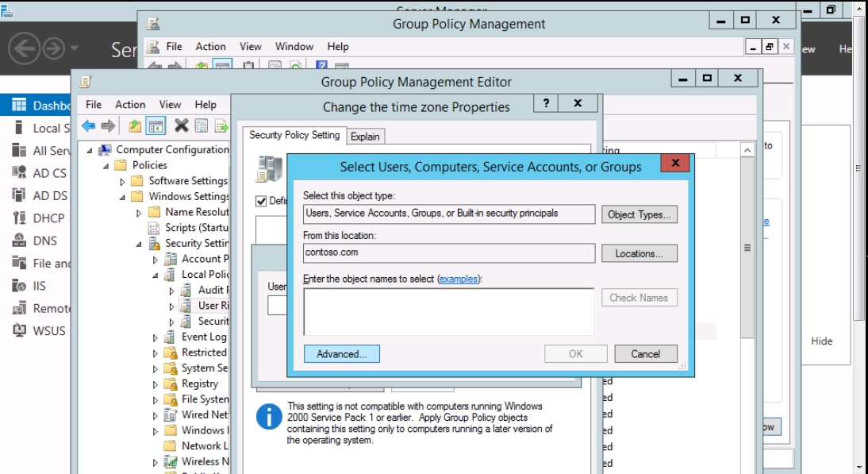This screenshot has height=474, width=868.
Task: Click the Object Types button
Action: 639,215
